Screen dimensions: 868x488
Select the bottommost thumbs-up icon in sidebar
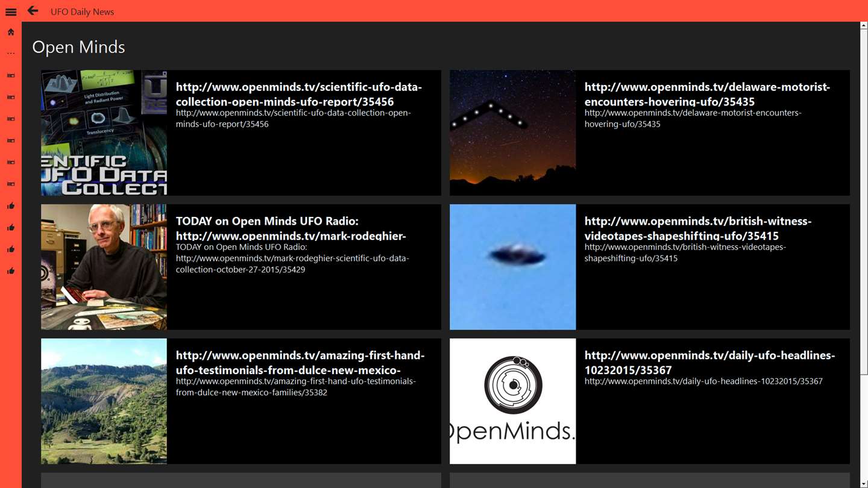click(11, 271)
